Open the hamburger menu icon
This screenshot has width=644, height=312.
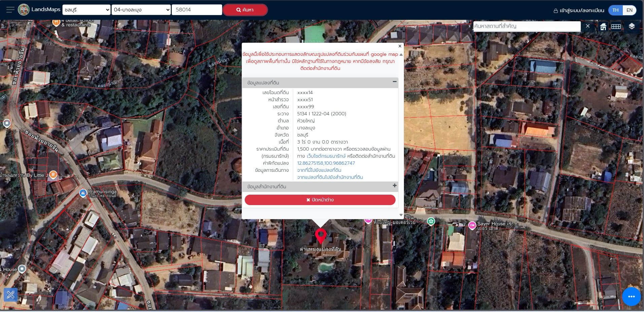[10, 10]
